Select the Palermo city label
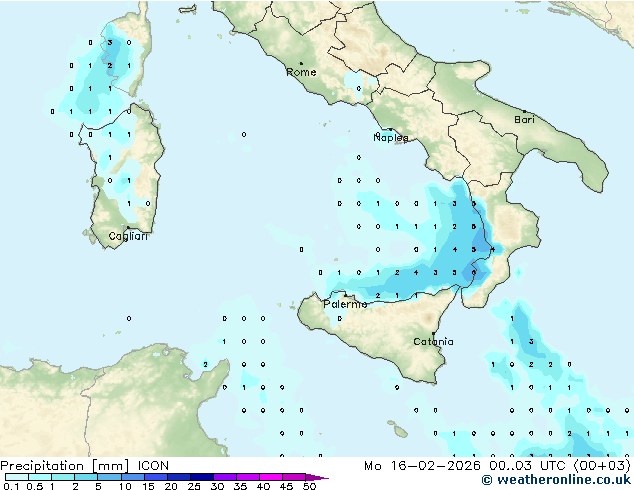This screenshot has width=634, height=490. coord(345,304)
